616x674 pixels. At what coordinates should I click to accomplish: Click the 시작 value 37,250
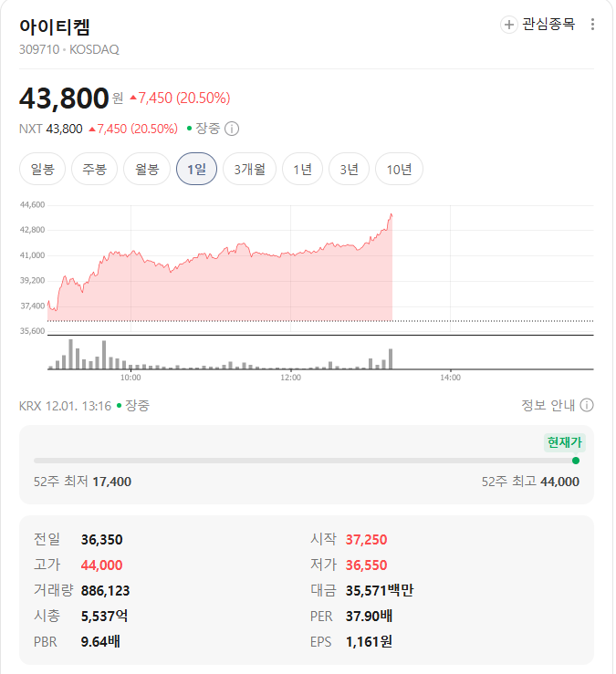click(367, 539)
